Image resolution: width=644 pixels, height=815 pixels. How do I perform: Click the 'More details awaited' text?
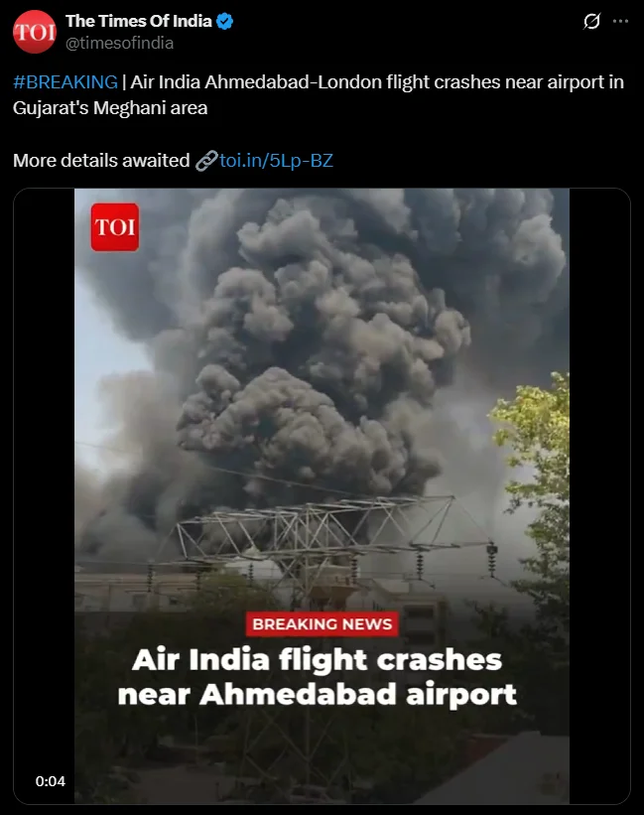[101, 161]
